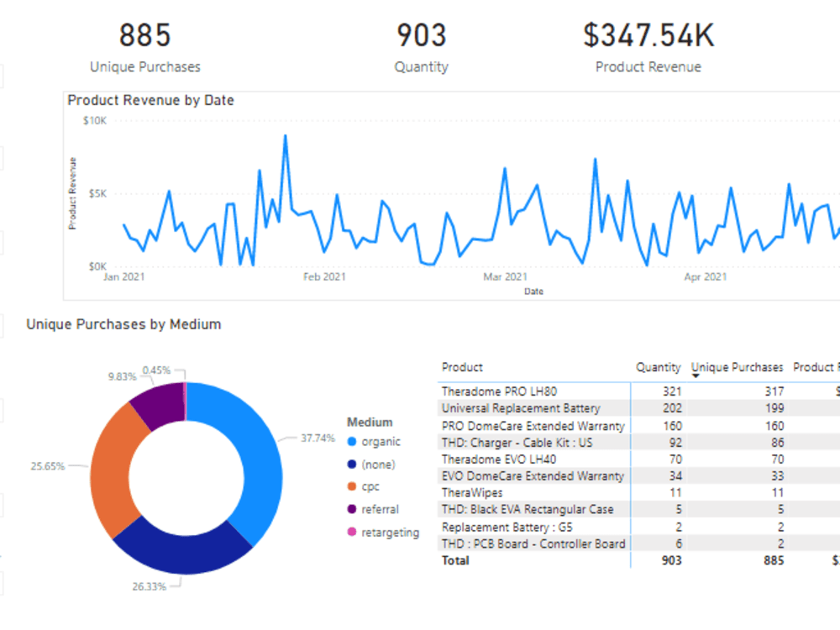
Task: Select the organic legend color marker
Action: point(354,441)
